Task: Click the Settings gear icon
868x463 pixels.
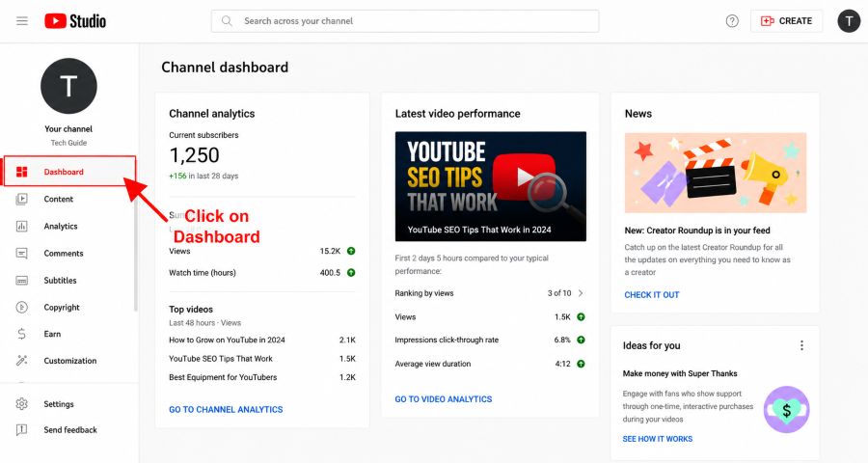Action: click(x=21, y=404)
